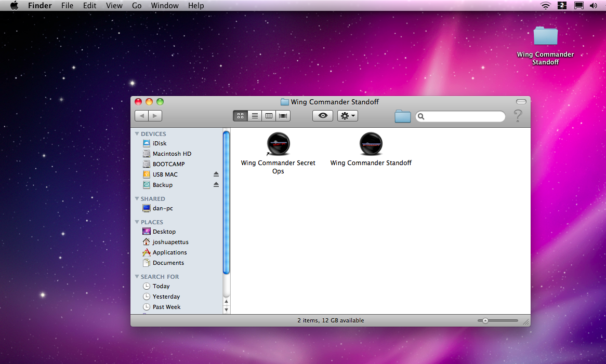Screen dimensions: 606x364
Task: Switch to list view
Action: click(x=255, y=116)
